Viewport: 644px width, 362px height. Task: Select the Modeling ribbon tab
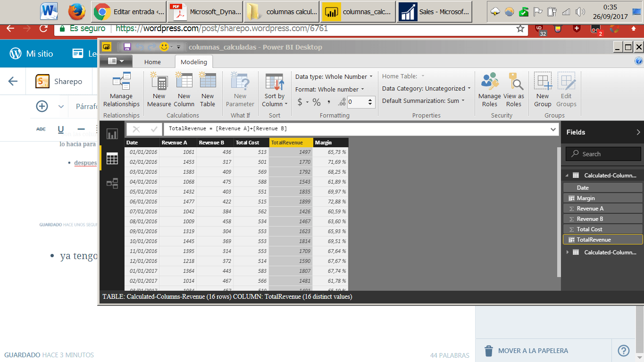194,62
